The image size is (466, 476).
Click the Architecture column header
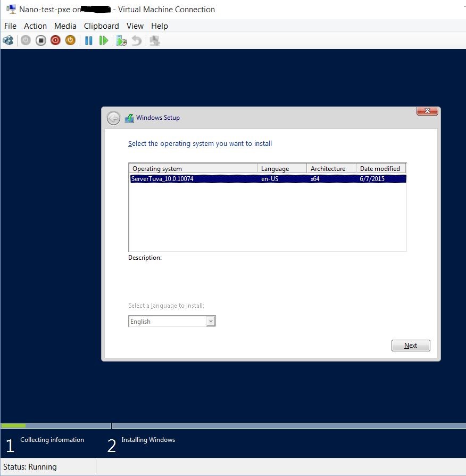pyautogui.click(x=331, y=168)
